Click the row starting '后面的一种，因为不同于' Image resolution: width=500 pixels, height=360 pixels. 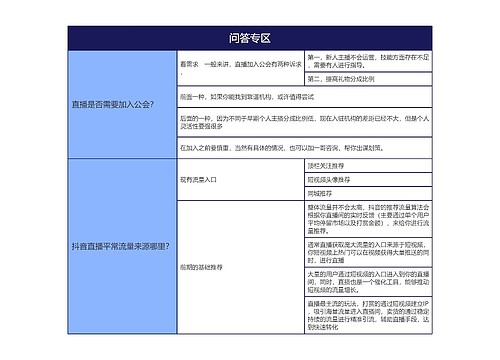(x=305, y=122)
